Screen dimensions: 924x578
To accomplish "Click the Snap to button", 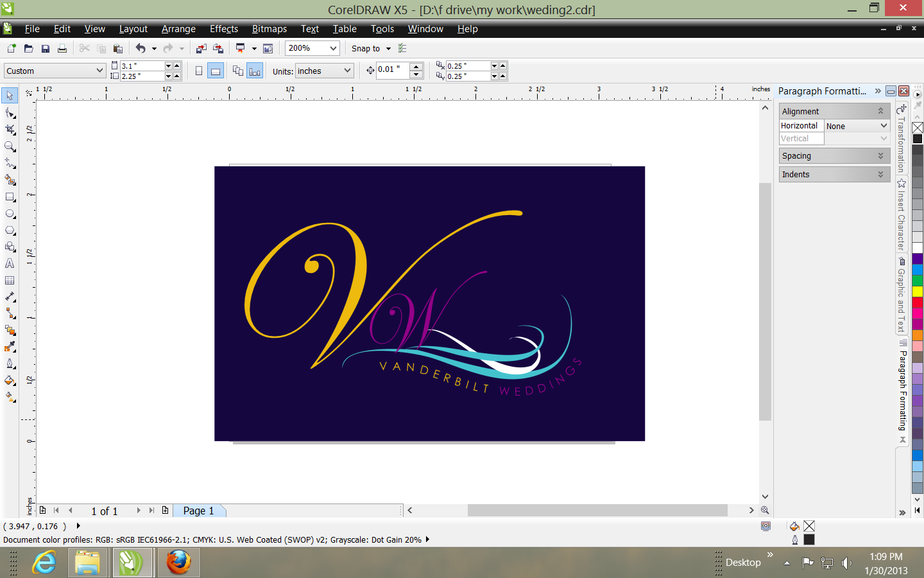I will (x=370, y=49).
